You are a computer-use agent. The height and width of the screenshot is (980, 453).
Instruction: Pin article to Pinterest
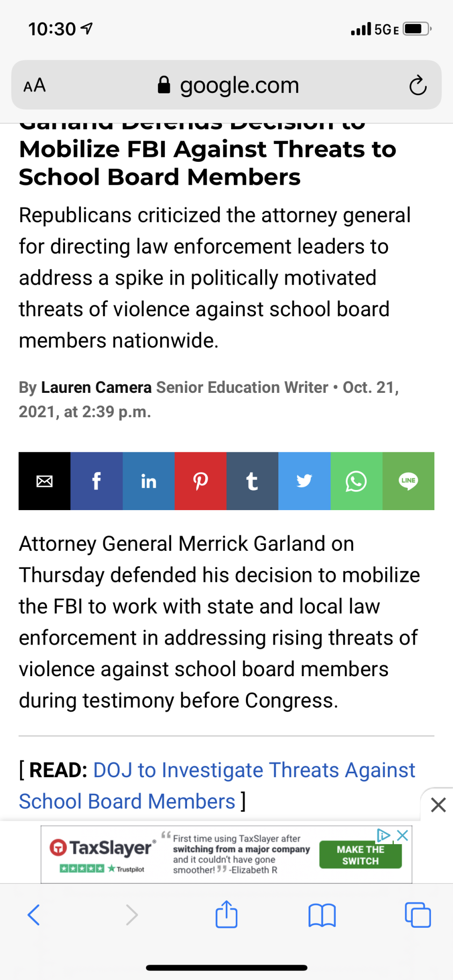pyautogui.click(x=200, y=481)
